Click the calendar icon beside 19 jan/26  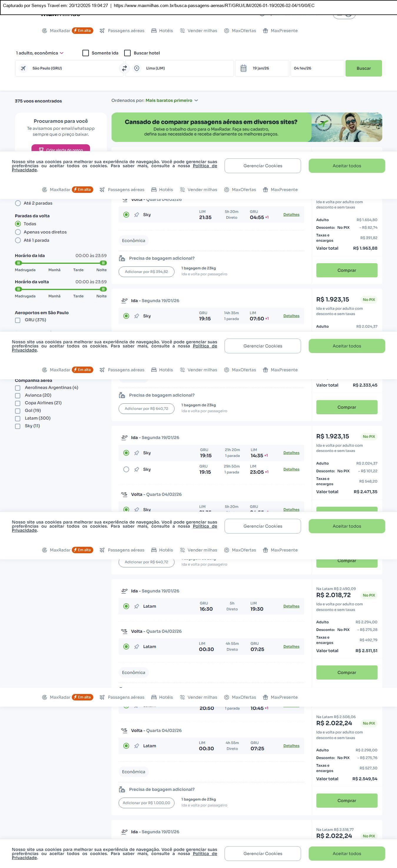243,68
